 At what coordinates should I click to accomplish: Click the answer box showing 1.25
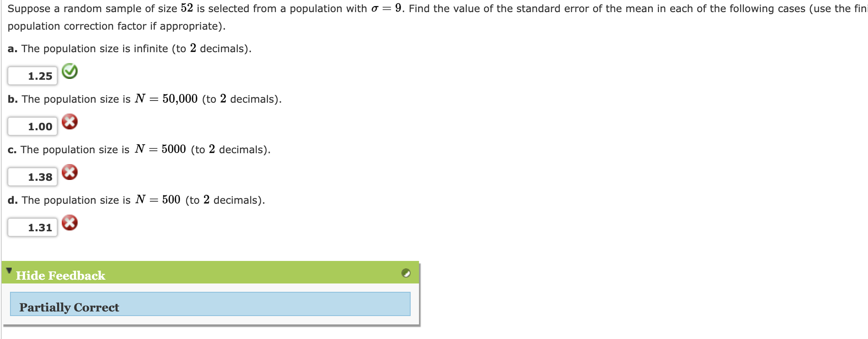pyautogui.click(x=32, y=76)
